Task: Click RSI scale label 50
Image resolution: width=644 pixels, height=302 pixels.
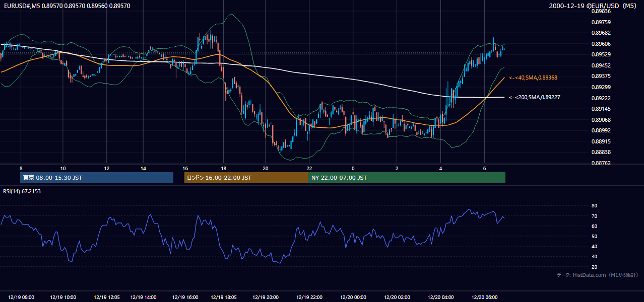Action: tap(594, 237)
